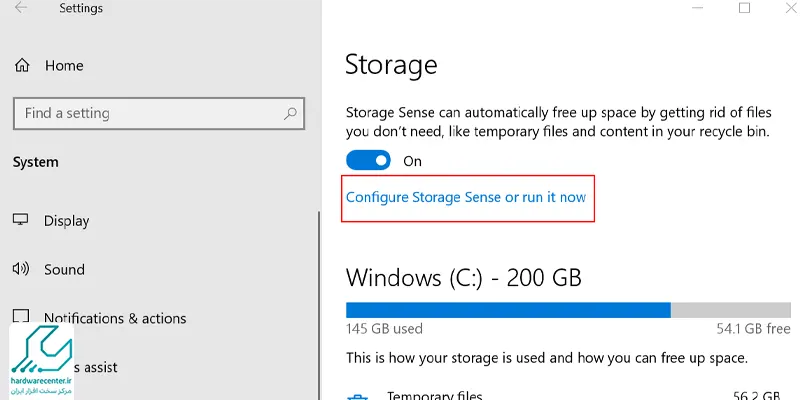
Task: Turn off the Storage Sense toggle
Action: [x=368, y=160]
